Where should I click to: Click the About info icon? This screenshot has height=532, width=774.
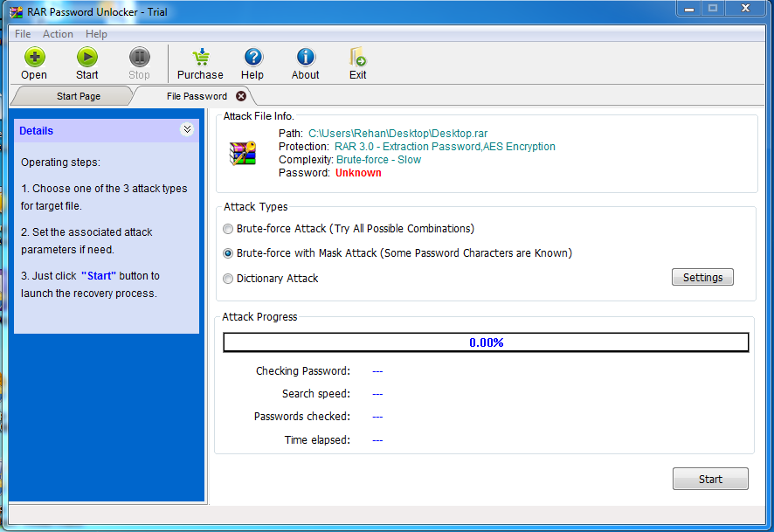click(306, 58)
